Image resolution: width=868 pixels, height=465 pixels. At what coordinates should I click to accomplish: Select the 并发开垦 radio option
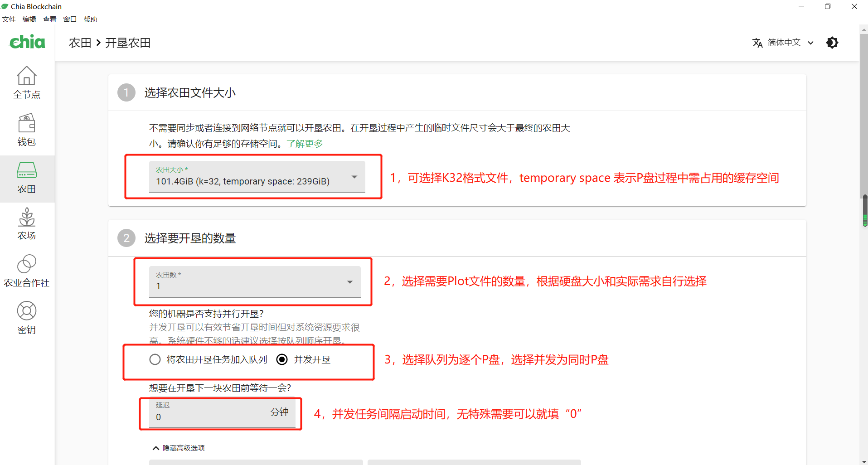point(282,359)
